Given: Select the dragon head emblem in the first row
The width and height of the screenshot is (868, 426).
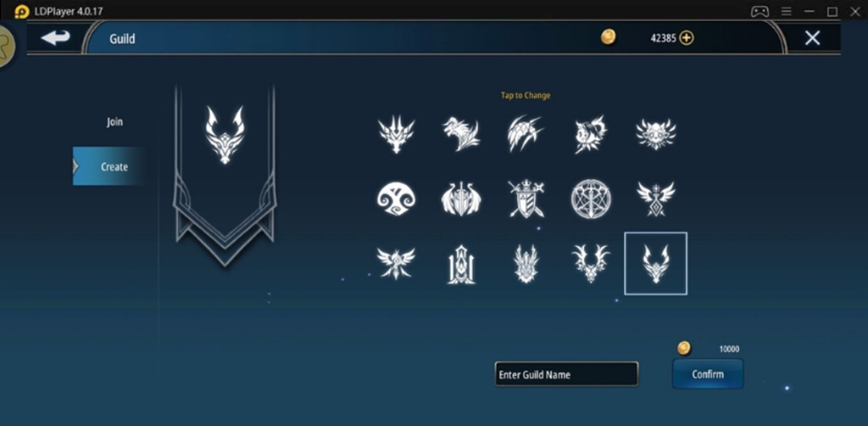Looking at the screenshot, I should click(396, 134).
